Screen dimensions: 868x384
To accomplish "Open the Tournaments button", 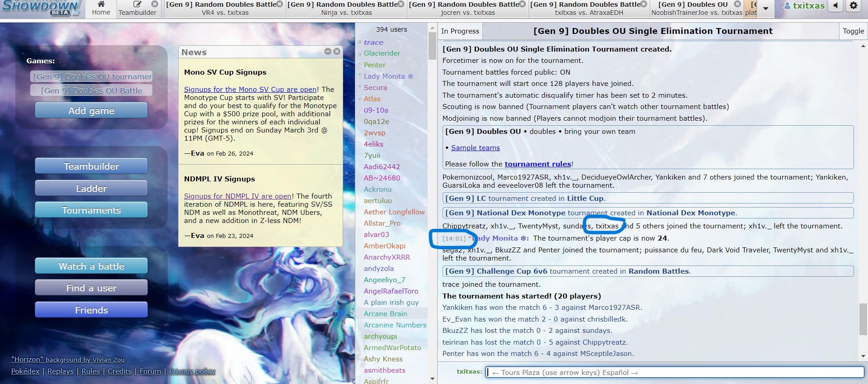I will coord(91,210).
